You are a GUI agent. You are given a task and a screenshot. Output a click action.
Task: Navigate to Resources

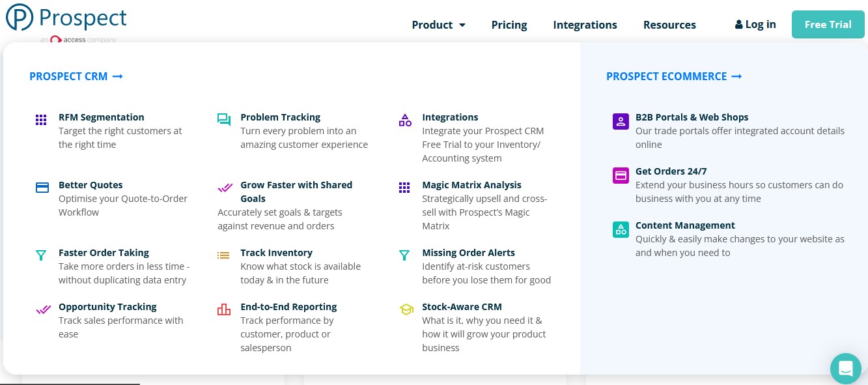pos(669,25)
